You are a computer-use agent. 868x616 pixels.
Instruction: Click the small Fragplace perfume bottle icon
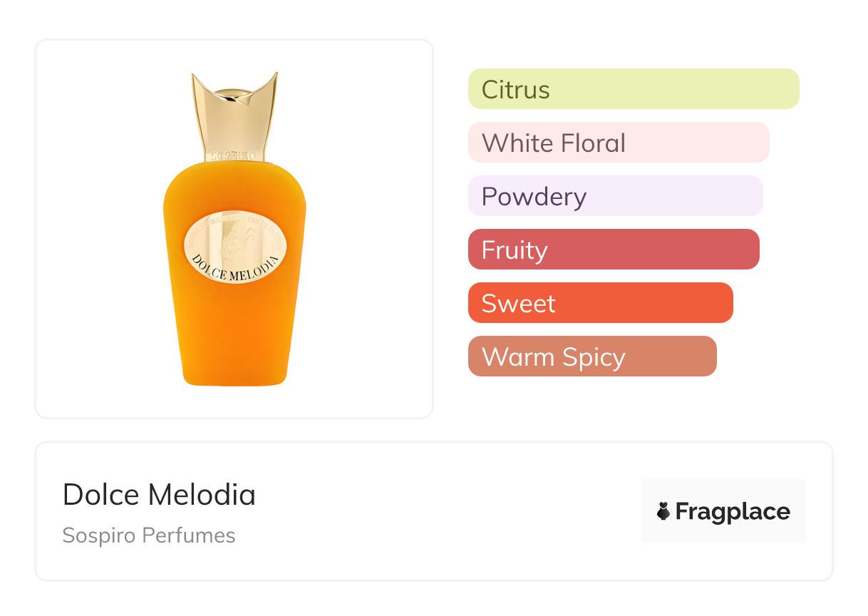click(x=663, y=511)
